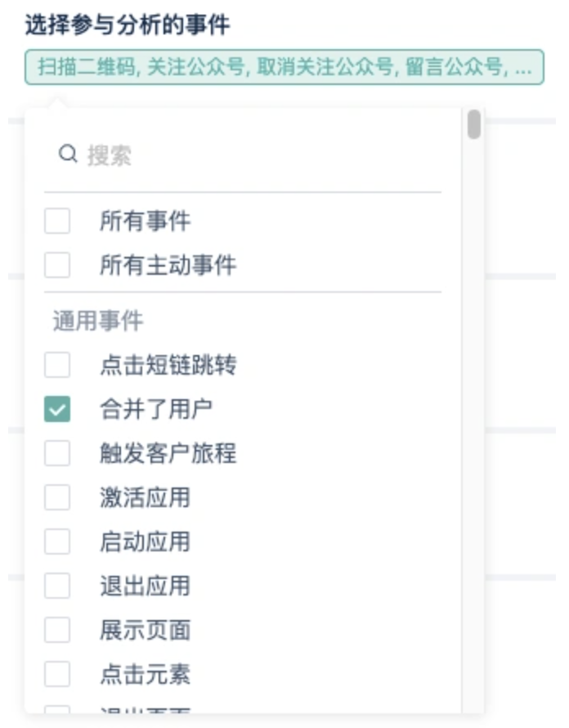Screen dimensions: 569x728
Task: Check the 点击元素 checkbox
Action: point(57,674)
